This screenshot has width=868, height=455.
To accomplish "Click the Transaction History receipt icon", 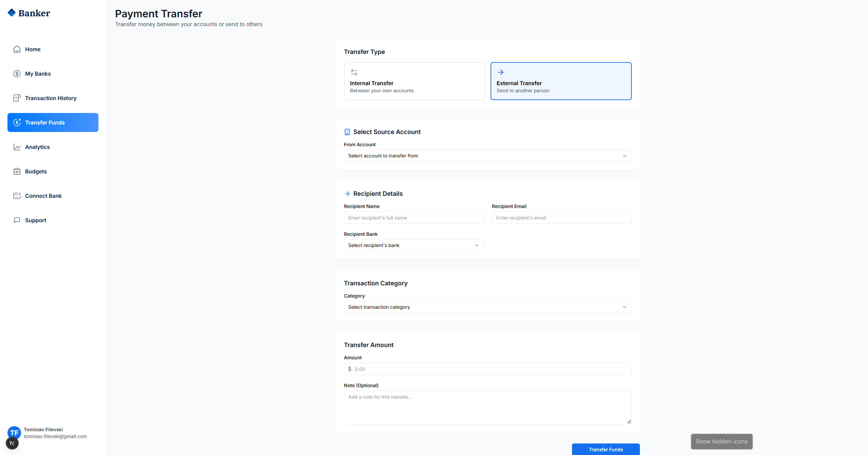I will [17, 98].
